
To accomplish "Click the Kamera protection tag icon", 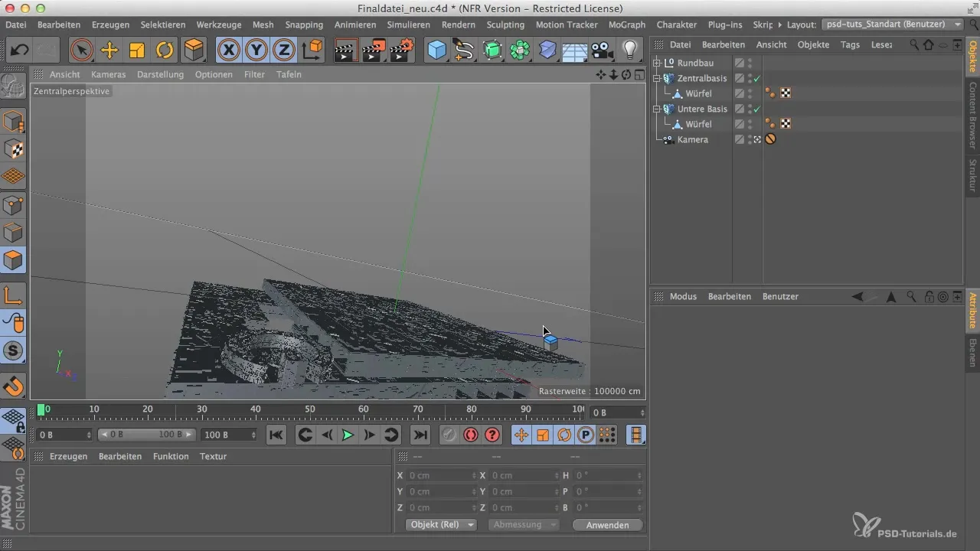I will pos(770,139).
